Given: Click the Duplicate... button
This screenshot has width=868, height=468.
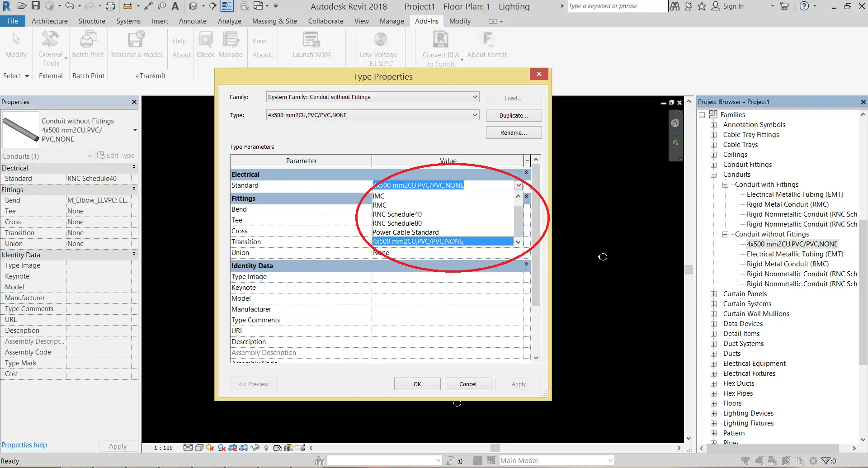Looking at the screenshot, I should 514,116.
